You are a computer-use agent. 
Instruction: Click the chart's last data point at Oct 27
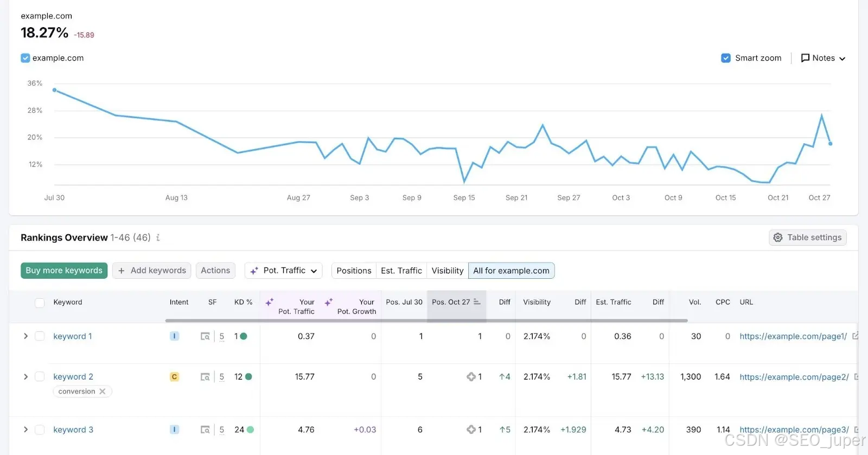point(830,144)
